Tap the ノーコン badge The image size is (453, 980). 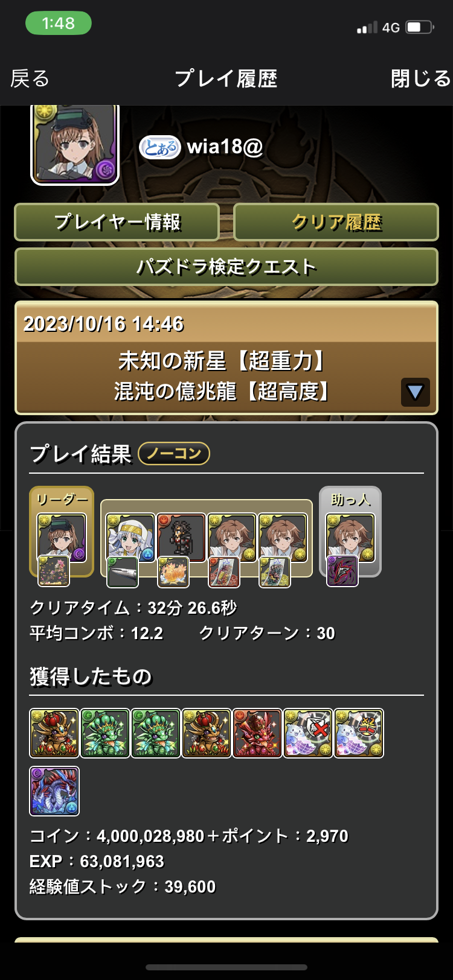(174, 454)
